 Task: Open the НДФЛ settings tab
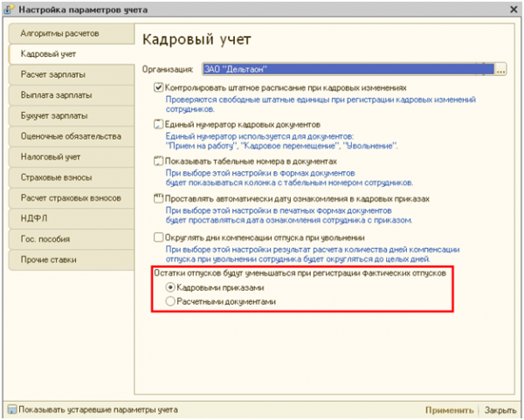coord(67,218)
